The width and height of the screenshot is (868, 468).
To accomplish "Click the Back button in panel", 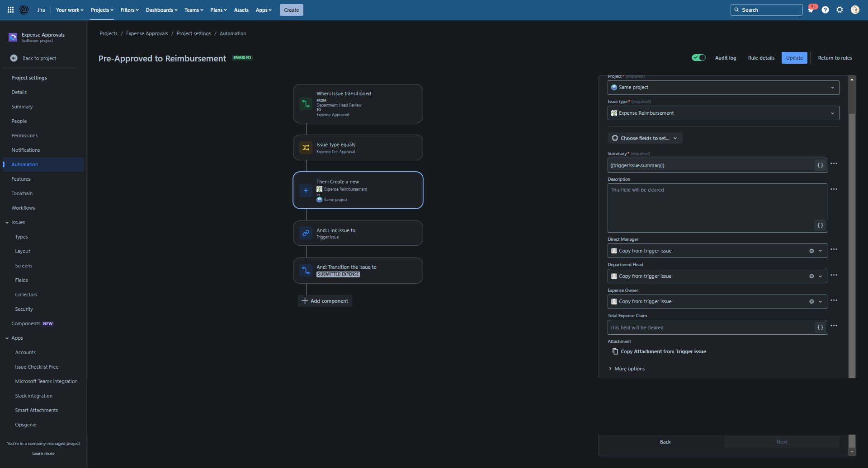I will pos(665,442).
